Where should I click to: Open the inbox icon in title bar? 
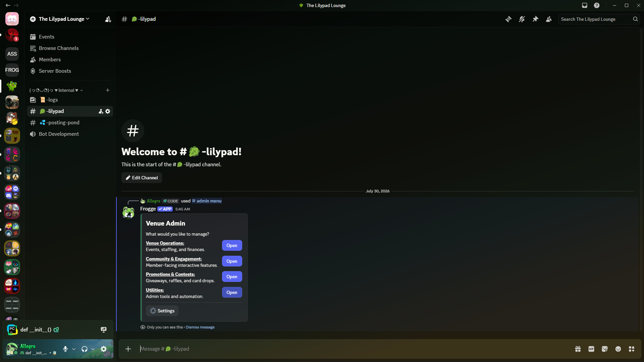585,5
